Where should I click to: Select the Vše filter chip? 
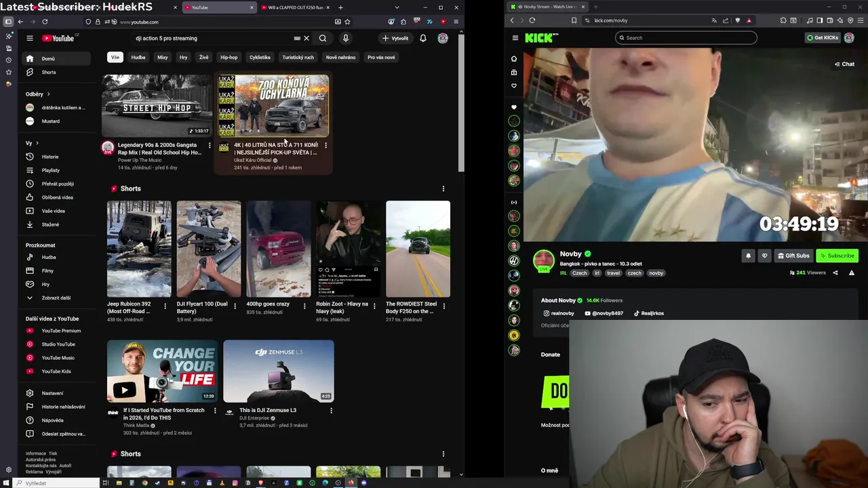[115, 57]
